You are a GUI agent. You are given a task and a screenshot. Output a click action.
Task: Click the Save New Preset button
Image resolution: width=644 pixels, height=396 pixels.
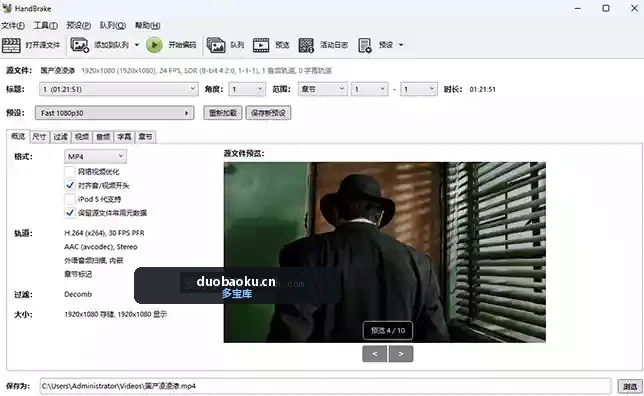268,113
